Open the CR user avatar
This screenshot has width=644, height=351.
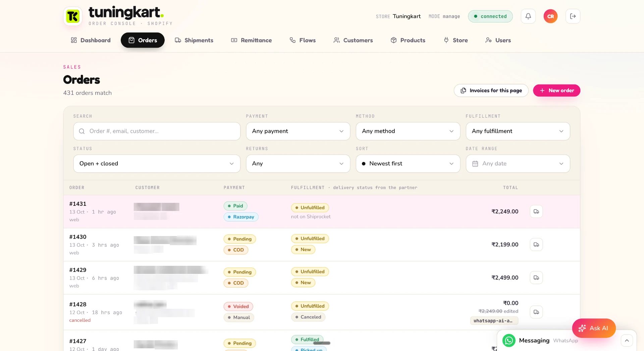point(550,16)
